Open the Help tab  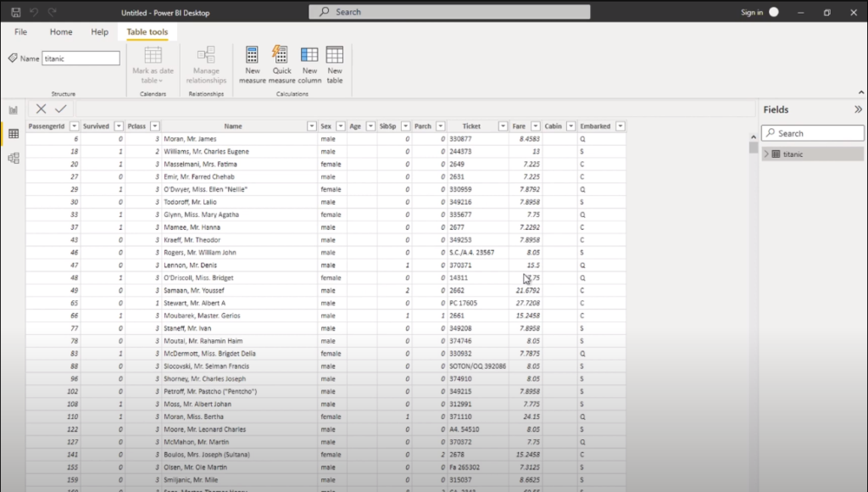99,31
